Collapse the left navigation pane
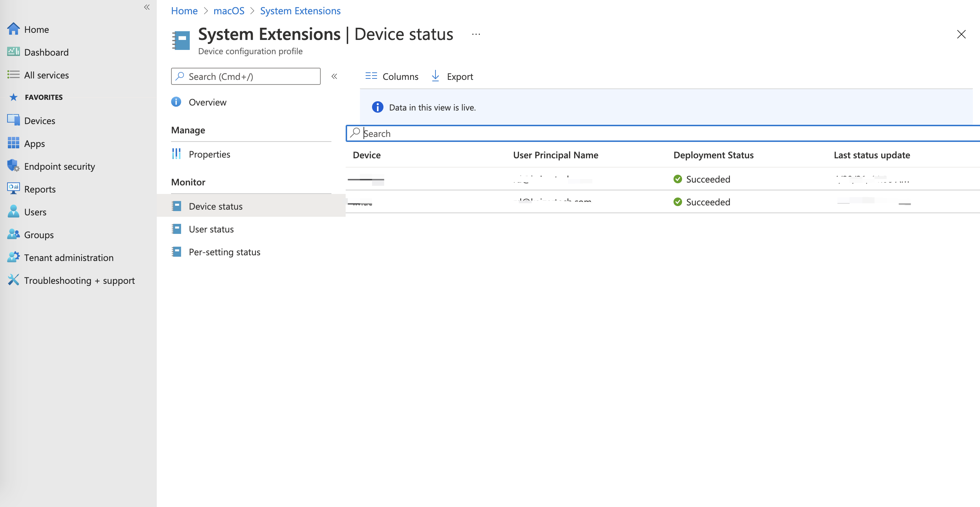Screen dimensions: 980x507 tap(146, 7)
